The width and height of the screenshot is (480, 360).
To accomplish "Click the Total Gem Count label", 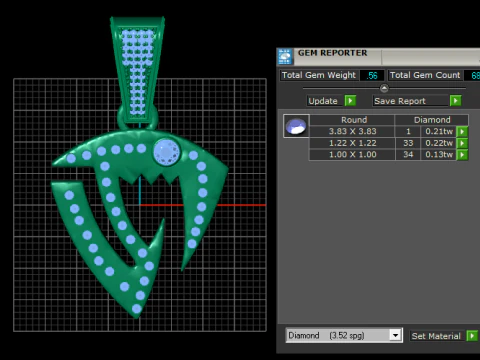I will pyautogui.click(x=425, y=75).
